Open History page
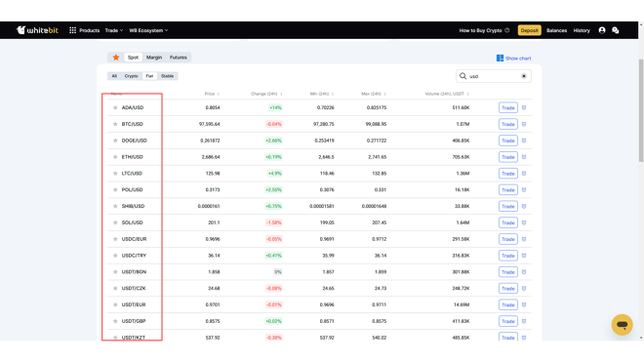The width and height of the screenshot is (644, 362). (582, 30)
